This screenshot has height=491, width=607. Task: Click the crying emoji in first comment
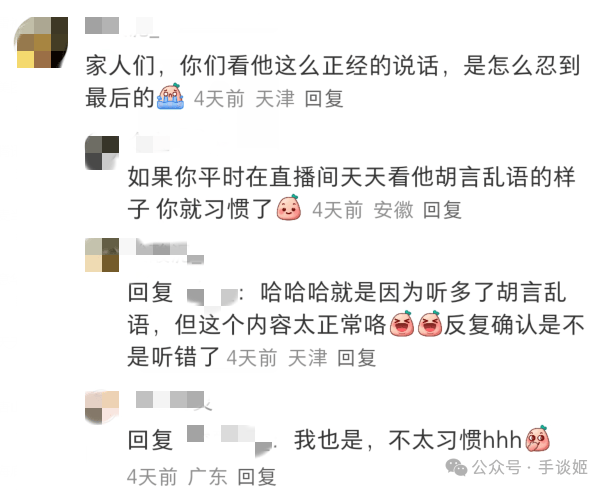[x=170, y=96]
